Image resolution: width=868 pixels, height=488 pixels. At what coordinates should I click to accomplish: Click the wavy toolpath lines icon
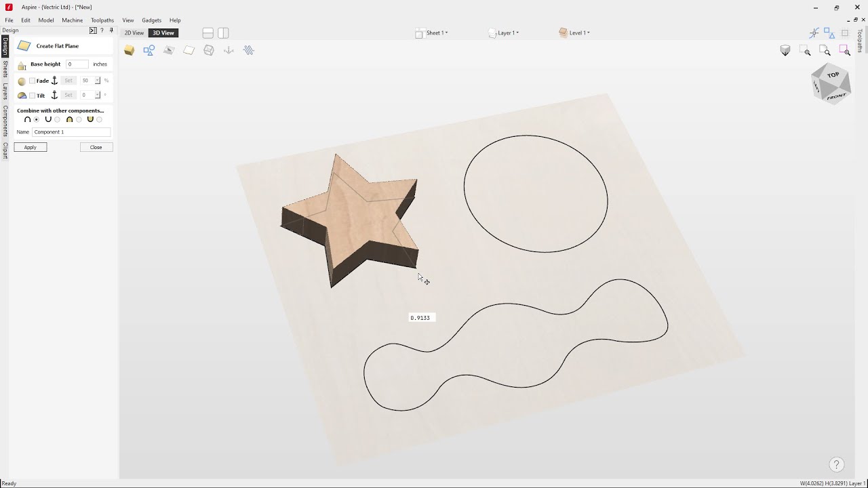pyautogui.click(x=249, y=50)
